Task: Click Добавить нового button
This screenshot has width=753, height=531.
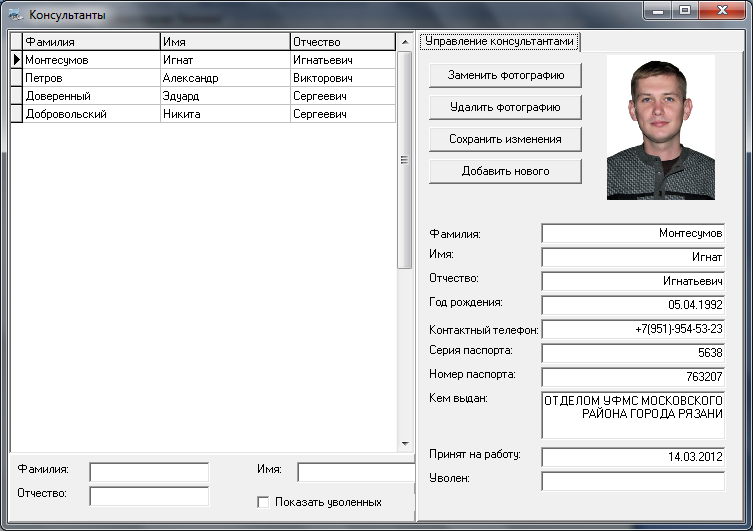Action: [x=505, y=171]
